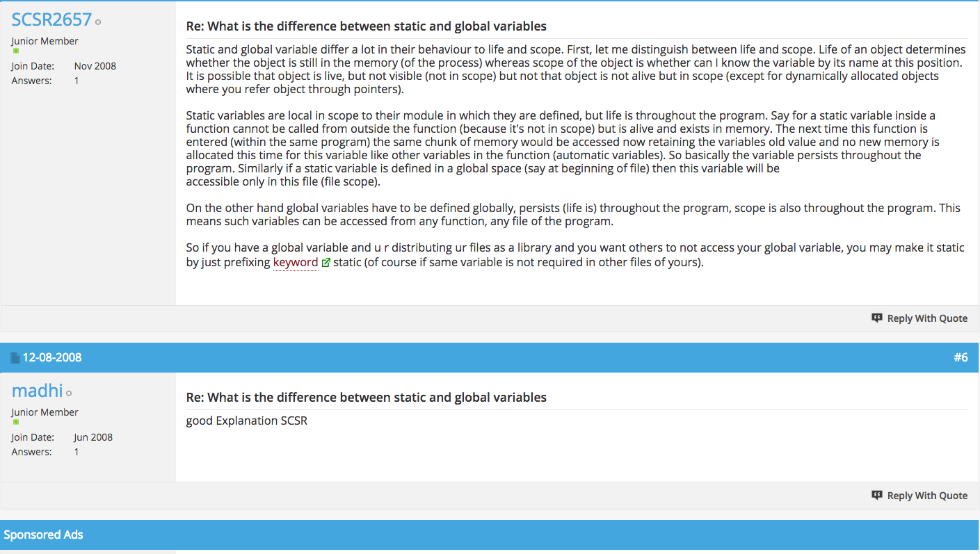Screen dimensions: 980x554
Task: Click the quote bubble icon on SCSR2657's post
Action: (877, 318)
